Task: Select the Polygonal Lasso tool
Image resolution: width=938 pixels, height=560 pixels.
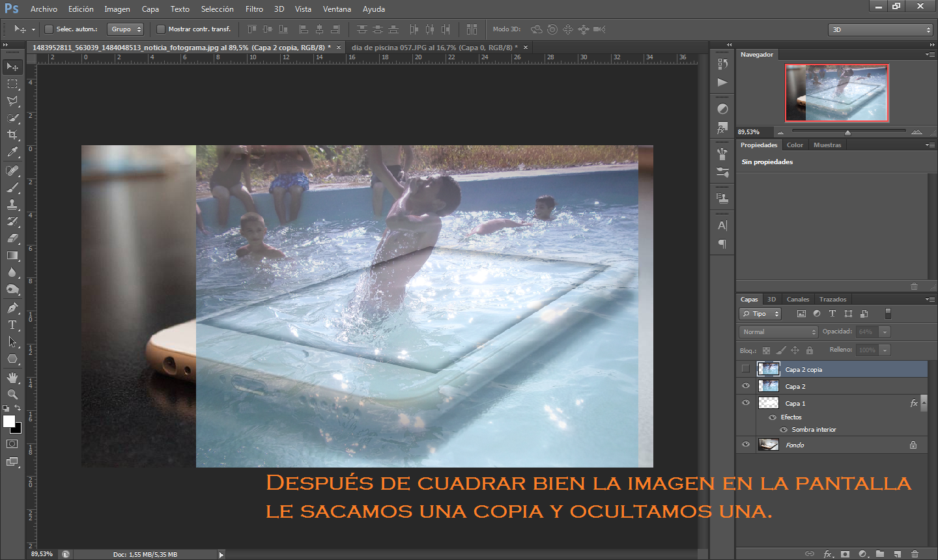Action: (12, 101)
